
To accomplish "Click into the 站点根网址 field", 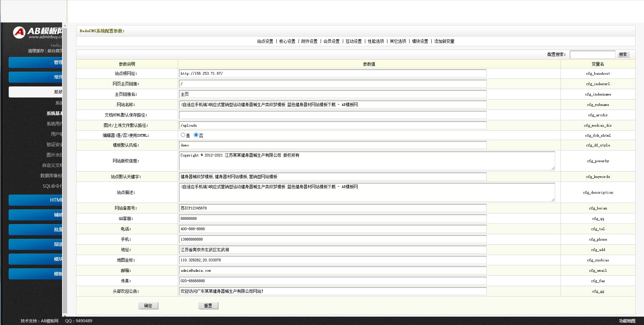I will point(332,73).
